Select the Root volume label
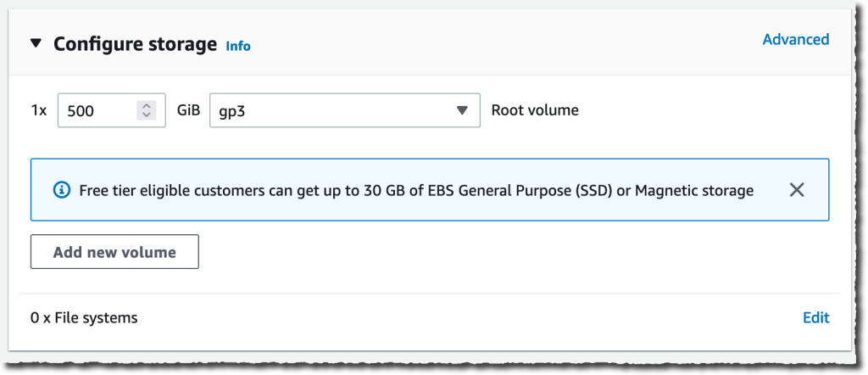The width and height of the screenshot is (868, 375). (535, 110)
